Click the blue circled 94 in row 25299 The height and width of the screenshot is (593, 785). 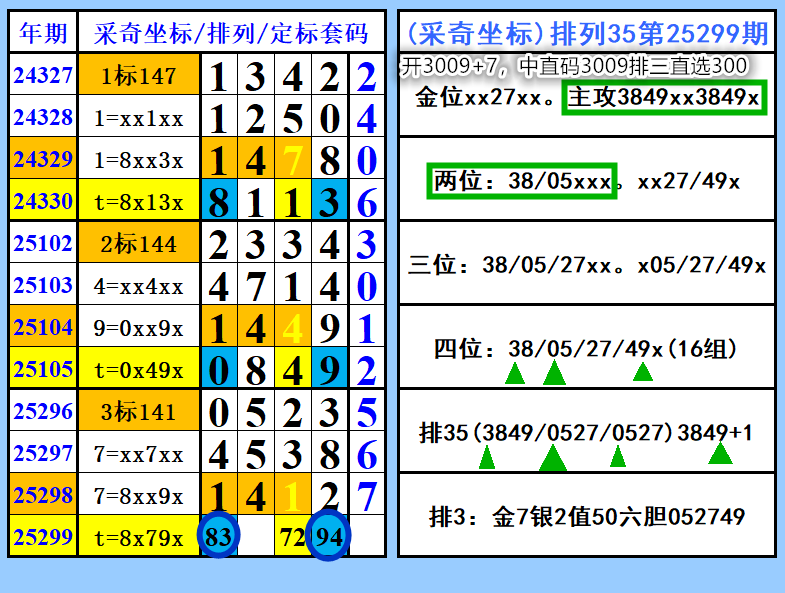(328, 536)
